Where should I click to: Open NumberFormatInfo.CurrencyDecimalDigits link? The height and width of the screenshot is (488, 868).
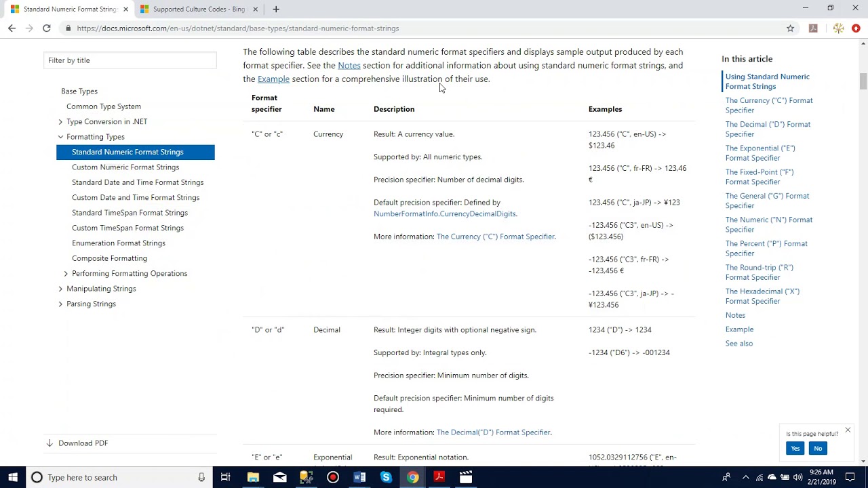click(445, 214)
